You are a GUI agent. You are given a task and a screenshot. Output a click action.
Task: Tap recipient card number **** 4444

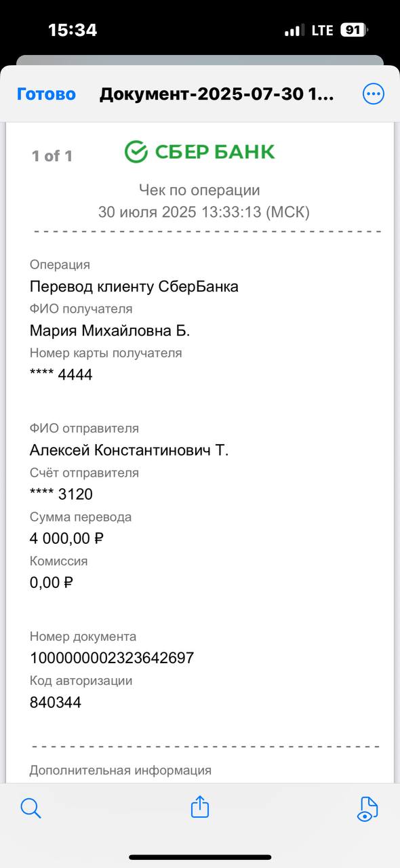[x=61, y=374]
